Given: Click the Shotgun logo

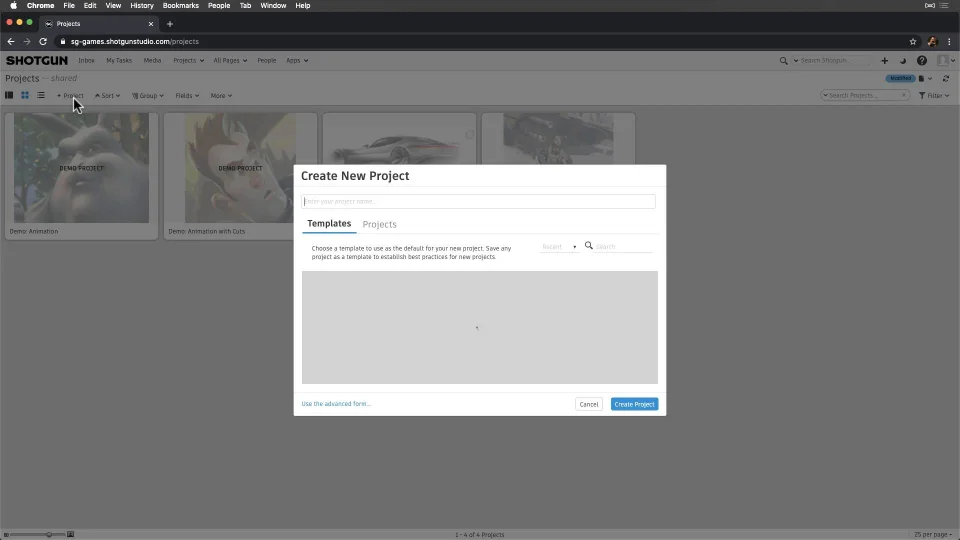Looking at the screenshot, I should point(37,61).
